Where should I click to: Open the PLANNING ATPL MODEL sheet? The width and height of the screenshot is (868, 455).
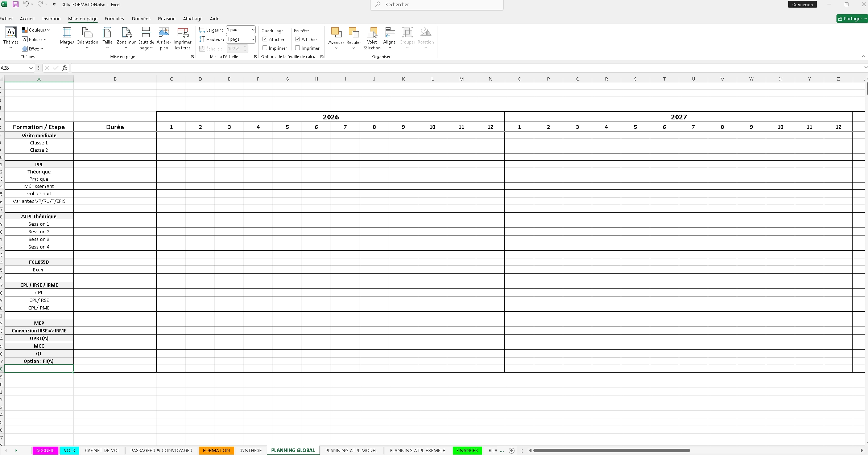[x=351, y=451]
